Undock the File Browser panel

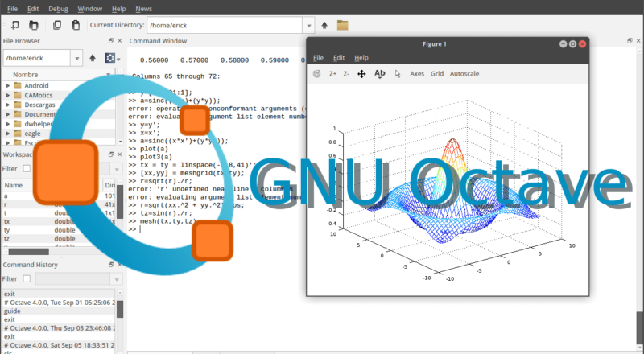[111, 41]
